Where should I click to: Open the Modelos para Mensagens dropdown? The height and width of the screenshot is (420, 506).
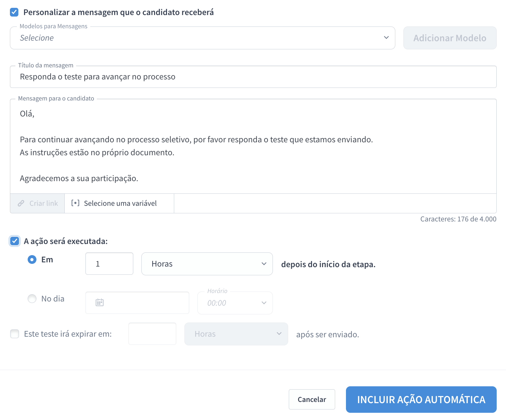tap(202, 38)
